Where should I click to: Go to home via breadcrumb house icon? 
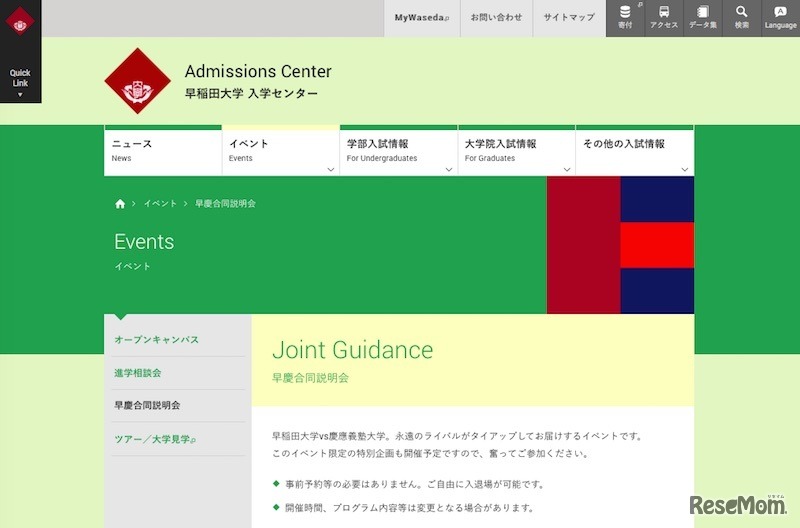[x=120, y=204]
